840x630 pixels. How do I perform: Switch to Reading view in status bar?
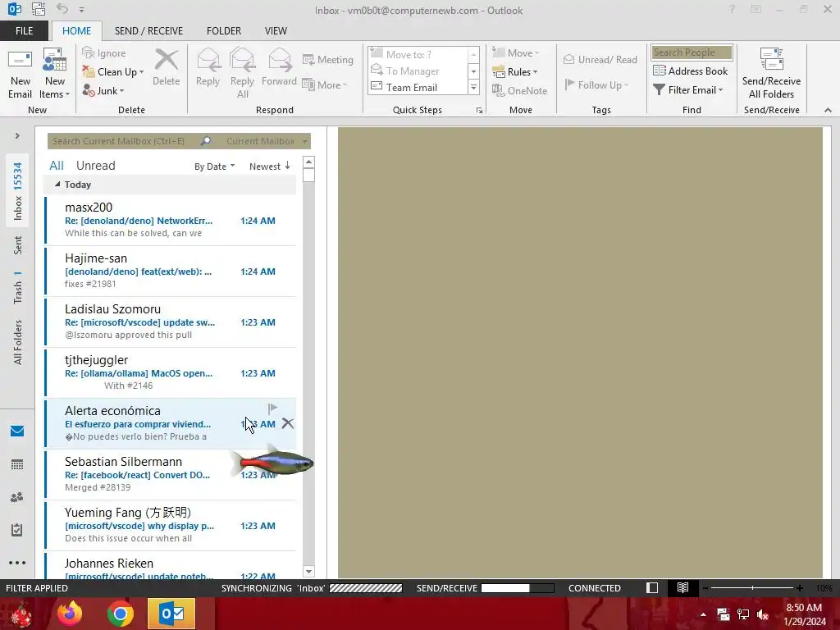point(682,587)
